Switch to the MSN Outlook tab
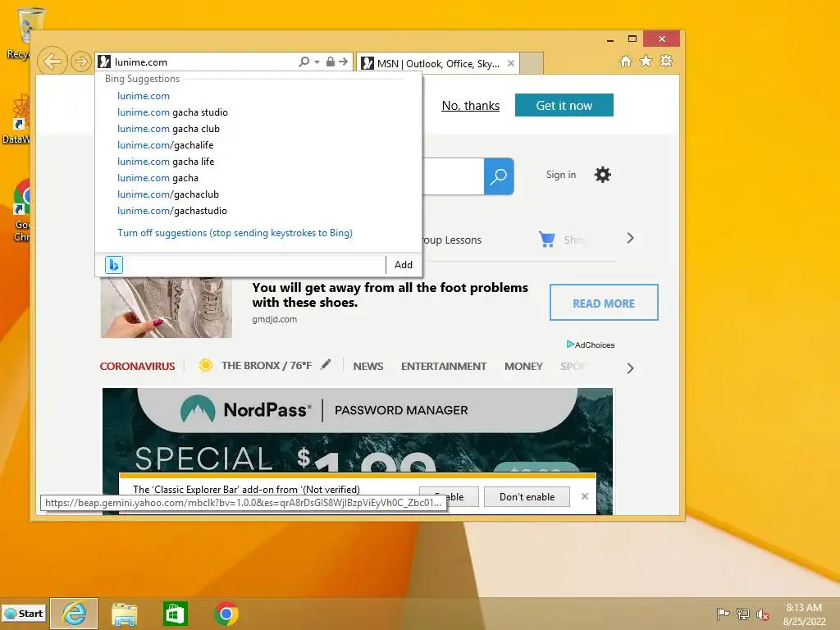The height and width of the screenshot is (630, 840). pyautogui.click(x=438, y=64)
